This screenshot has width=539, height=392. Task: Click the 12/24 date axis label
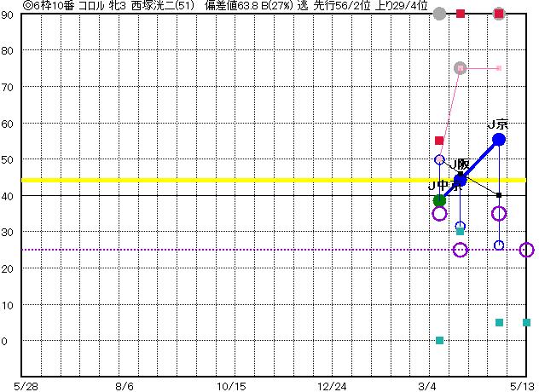tap(333, 385)
